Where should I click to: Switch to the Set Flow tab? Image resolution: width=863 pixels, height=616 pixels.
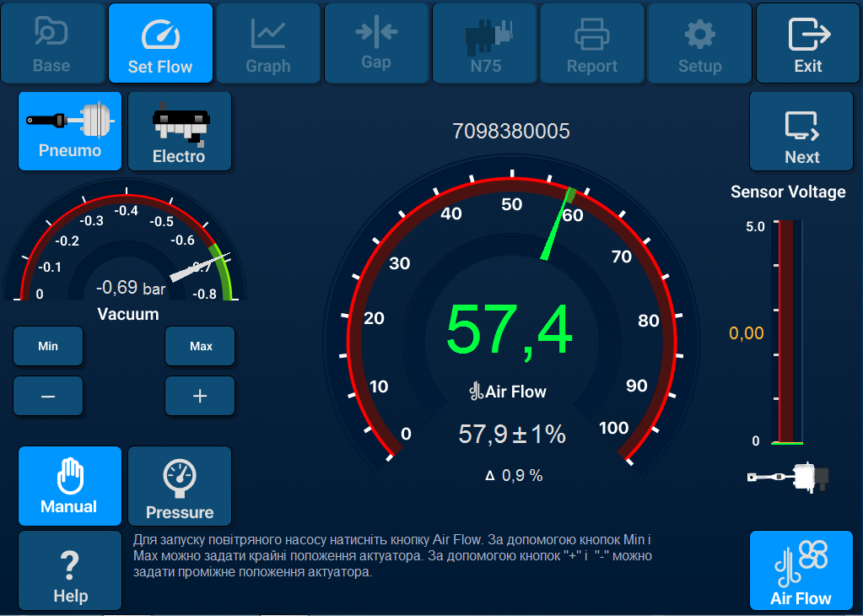pyautogui.click(x=160, y=42)
